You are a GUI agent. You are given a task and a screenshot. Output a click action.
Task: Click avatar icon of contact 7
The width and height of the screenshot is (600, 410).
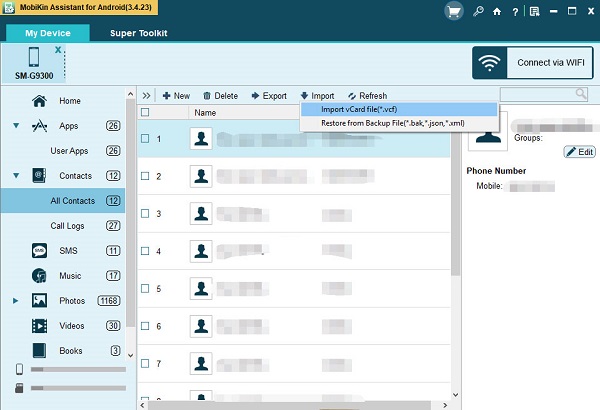point(201,363)
